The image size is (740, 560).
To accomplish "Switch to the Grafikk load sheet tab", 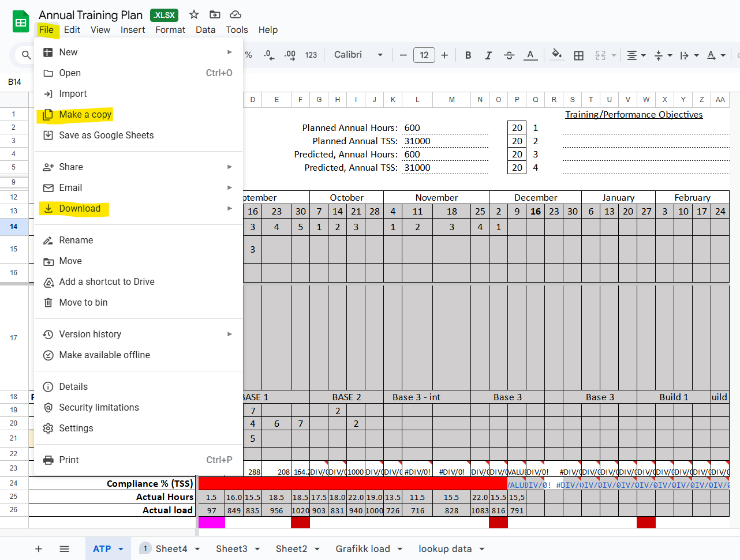I will (x=362, y=549).
